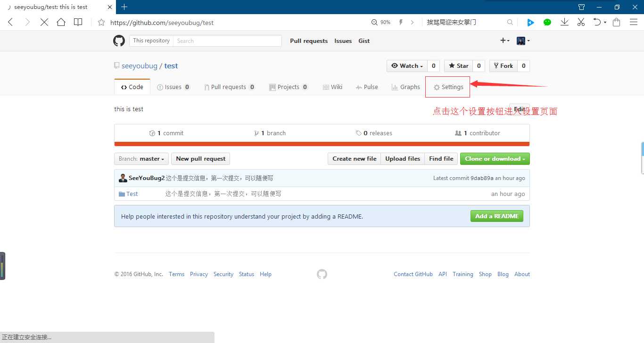Click Upload files button
This screenshot has height=343, width=644.
tap(403, 159)
